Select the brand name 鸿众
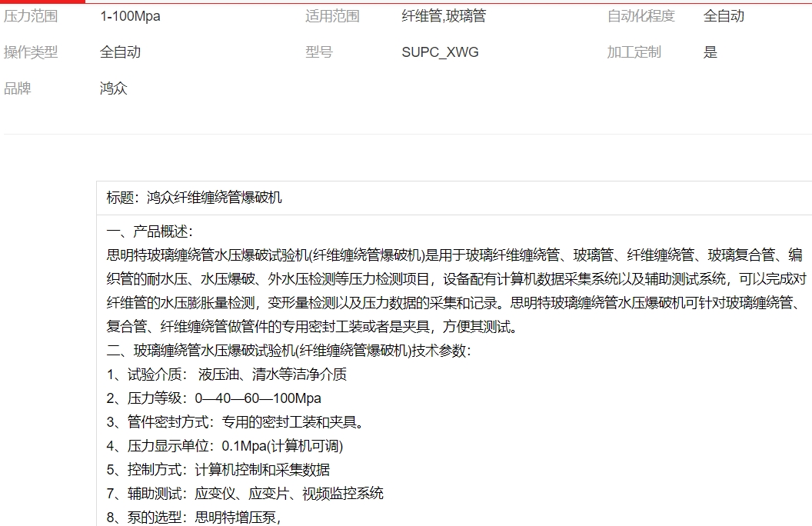This screenshot has width=812, height=526. (x=113, y=88)
